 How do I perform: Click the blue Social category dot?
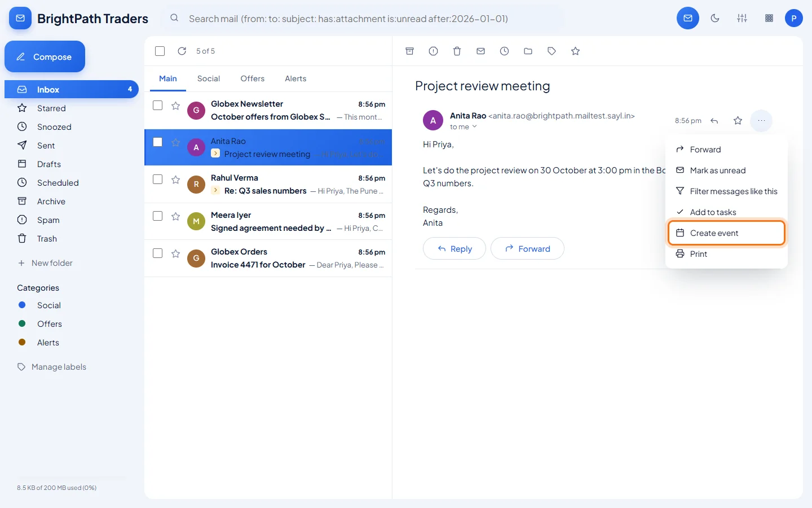pyautogui.click(x=22, y=305)
